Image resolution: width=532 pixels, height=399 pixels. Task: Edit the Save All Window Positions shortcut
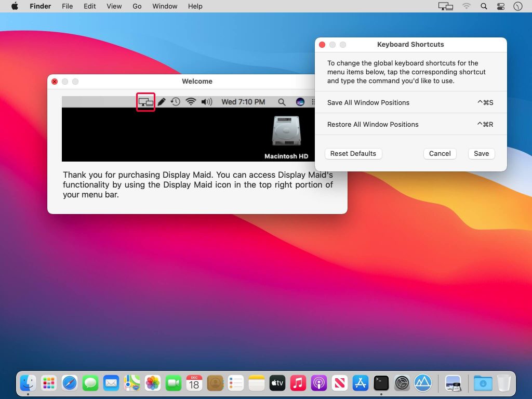point(485,103)
